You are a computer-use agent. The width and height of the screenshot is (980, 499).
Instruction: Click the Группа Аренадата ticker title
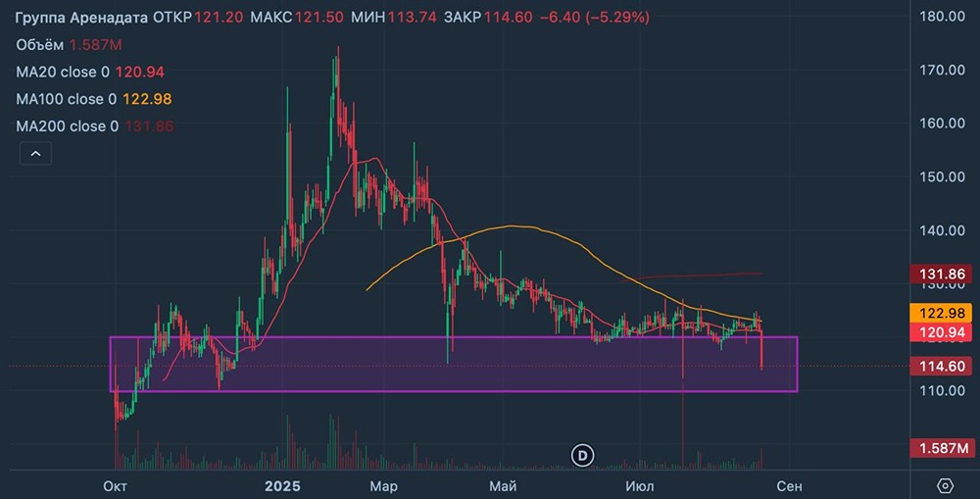pyautogui.click(x=81, y=18)
